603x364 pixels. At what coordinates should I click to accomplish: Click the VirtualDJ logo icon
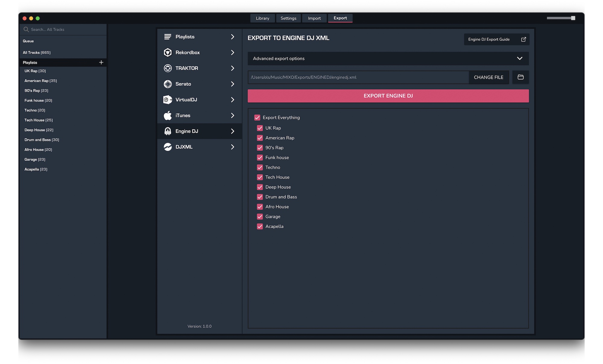pyautogui.click(x=168, y=100)
